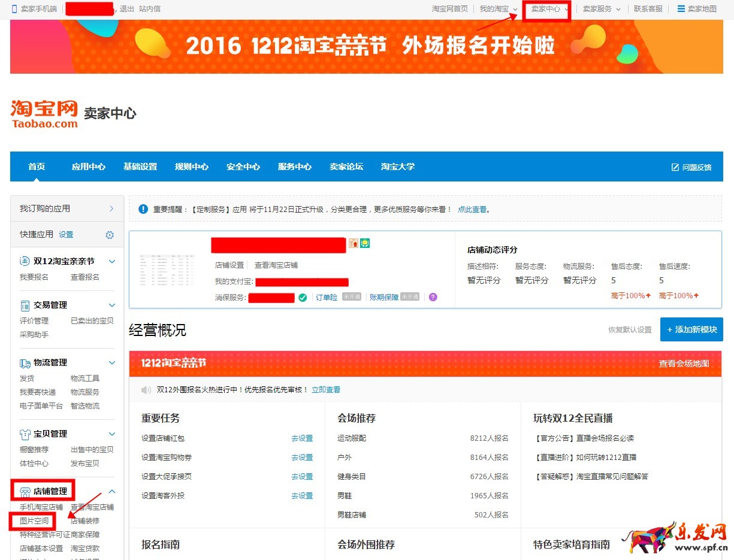Click 去设置 for 设置淘宝购物券
The width and height of the screenshot is (734, 560).
302,458
